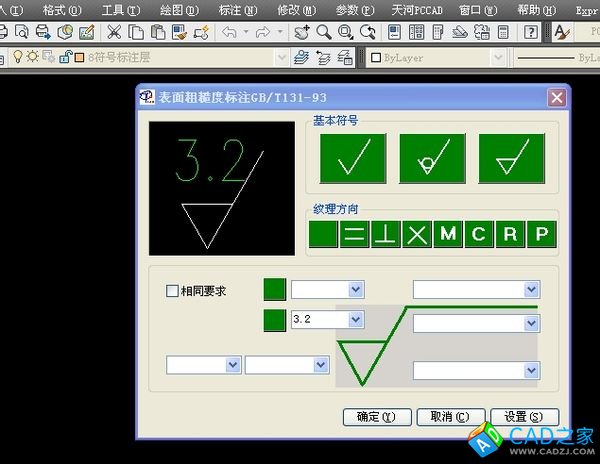This screenshot has height=464, width=600.
Task: Enable the 相同要求 checkbox
Action: pyautogui.click(x=173, y=291)
